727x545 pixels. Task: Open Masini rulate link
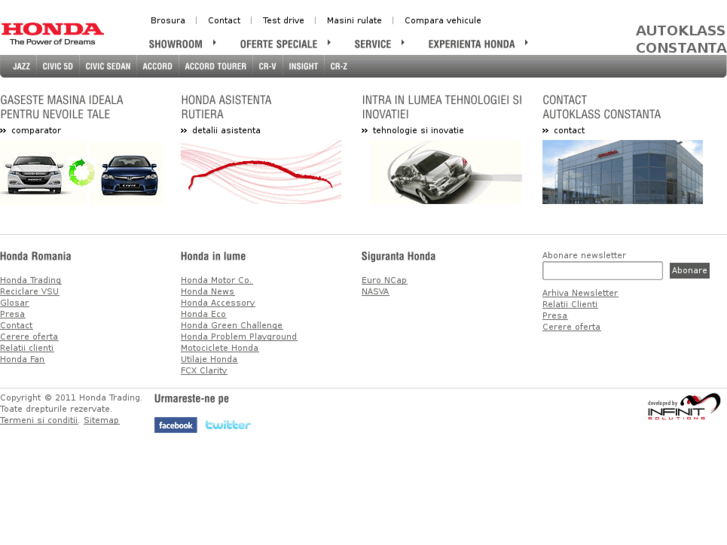click(x=354, y=20)
